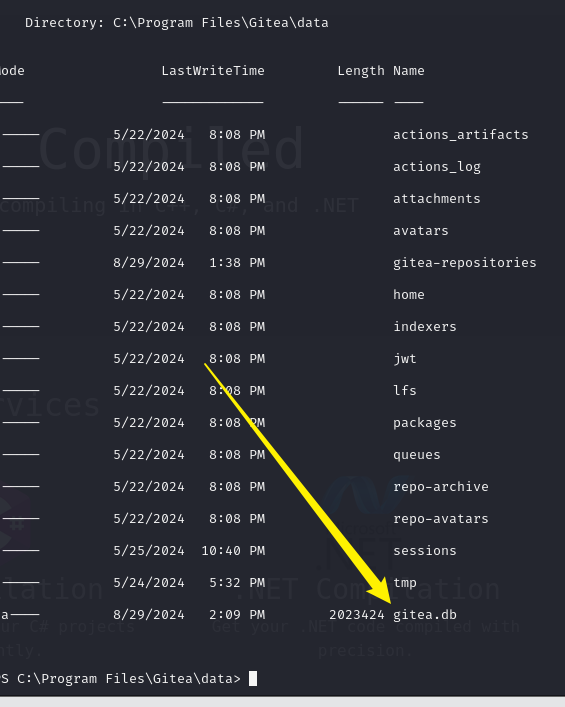Click the packages directory name
The image size is (565, 707).
coord(425,423)
